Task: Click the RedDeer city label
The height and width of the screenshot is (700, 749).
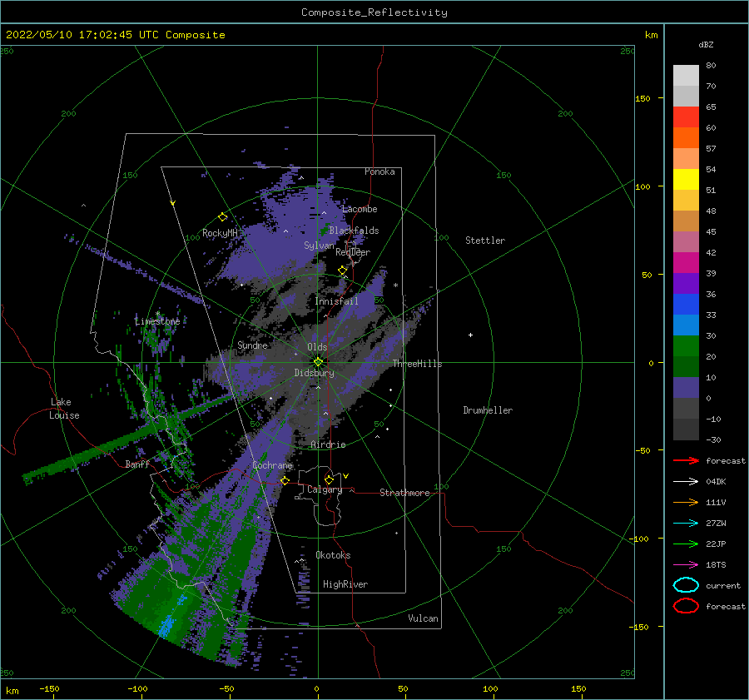Action: tap(353, 252)
